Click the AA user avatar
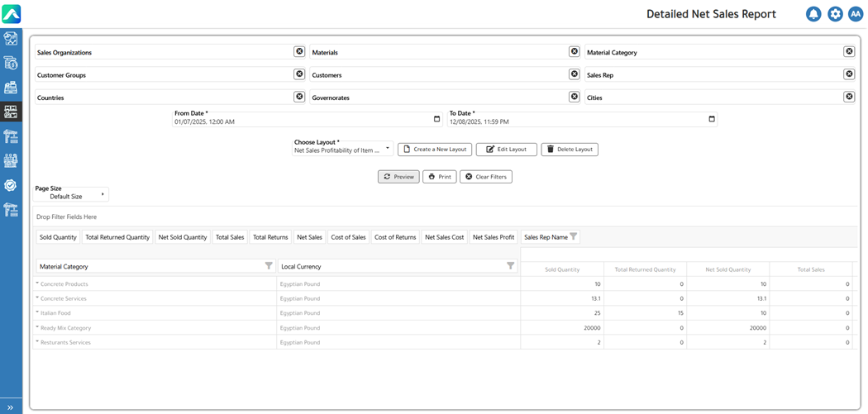The image size is (868, 414). tap(856, 14)
